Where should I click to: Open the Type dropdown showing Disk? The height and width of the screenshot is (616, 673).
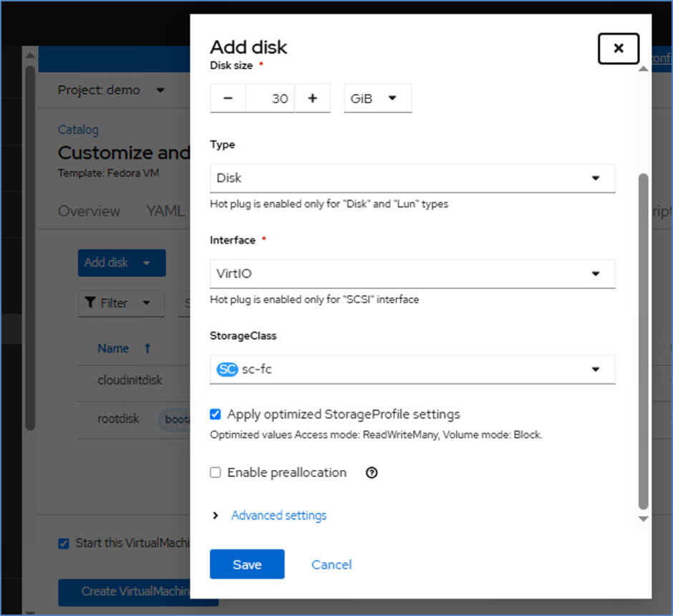(x=412, y=178)
